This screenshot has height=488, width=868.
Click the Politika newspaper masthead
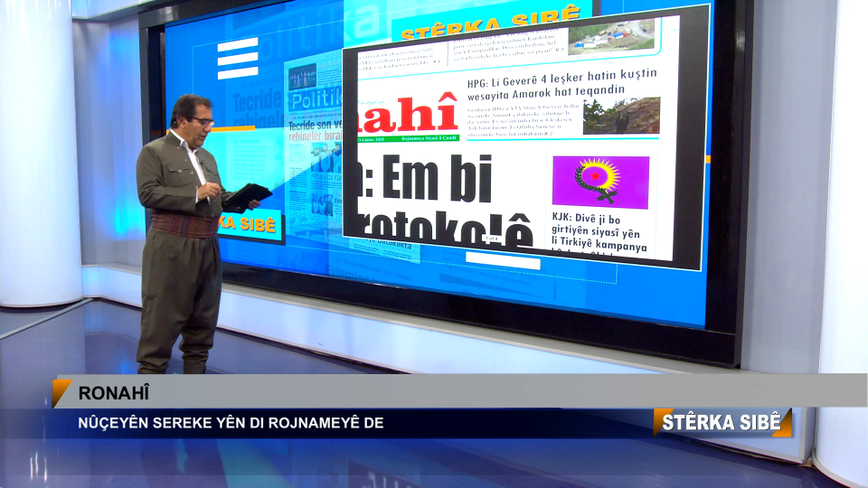[x=316, y=100]
